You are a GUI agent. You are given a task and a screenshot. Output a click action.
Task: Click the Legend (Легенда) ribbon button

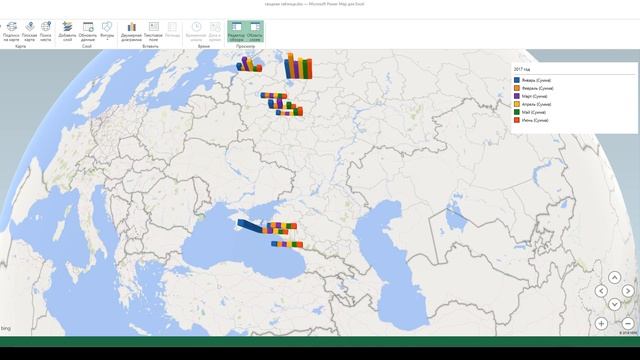pyautogui.click(x=172, y=31)
